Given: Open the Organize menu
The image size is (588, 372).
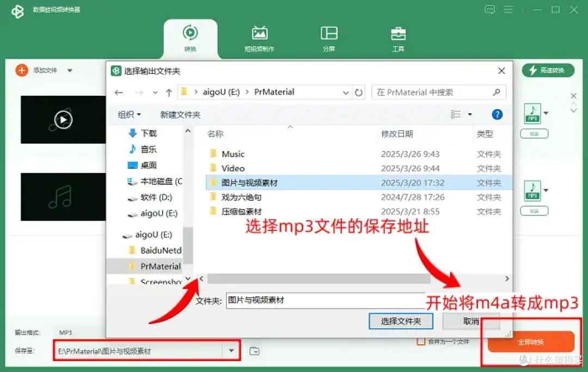Looking at the screenshot, I should click(130, 114).
